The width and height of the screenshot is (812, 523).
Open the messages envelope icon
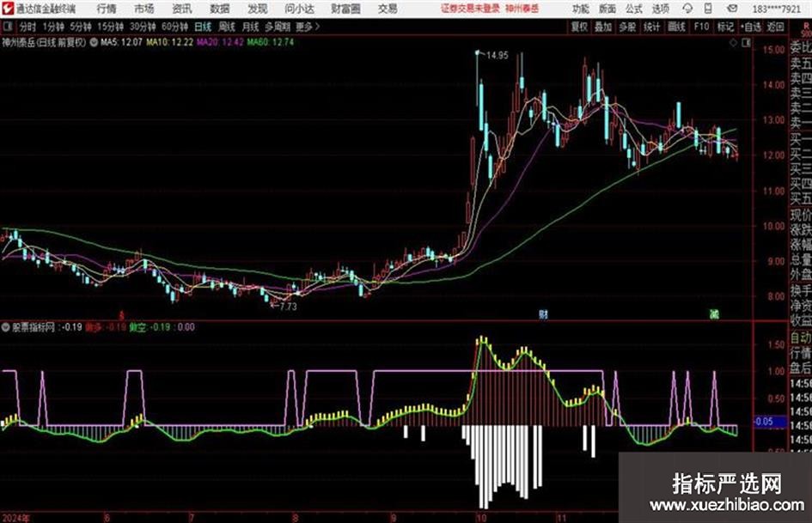pos(732,9)
